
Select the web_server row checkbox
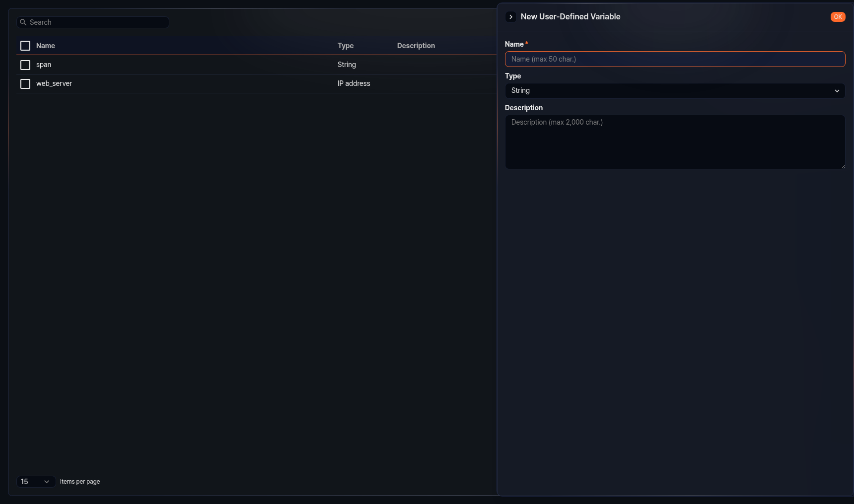tap(25, 84)
